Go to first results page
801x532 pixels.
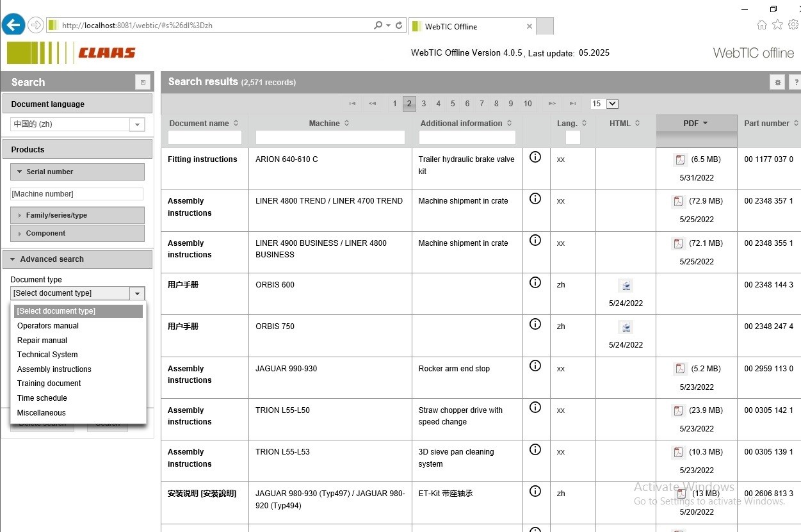352,104
